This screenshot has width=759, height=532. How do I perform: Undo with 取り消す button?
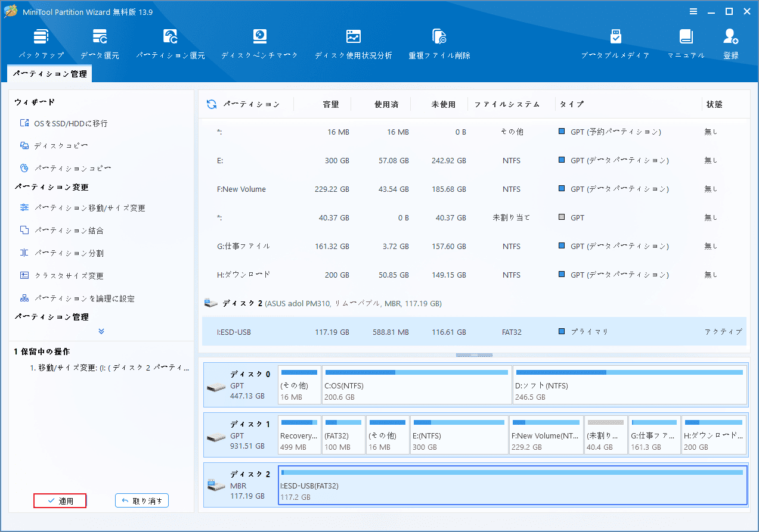tap(142, 501)
